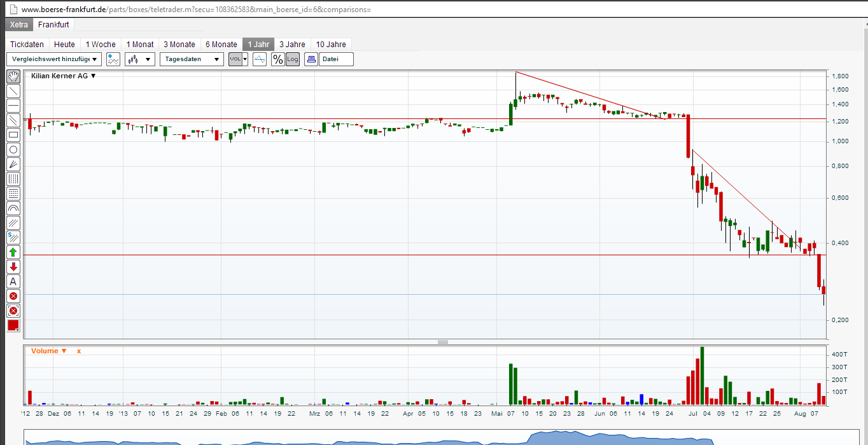The width and height of the screenshot is (868, 445).
Task: Select the arc drawing tool
Action: 13,208
